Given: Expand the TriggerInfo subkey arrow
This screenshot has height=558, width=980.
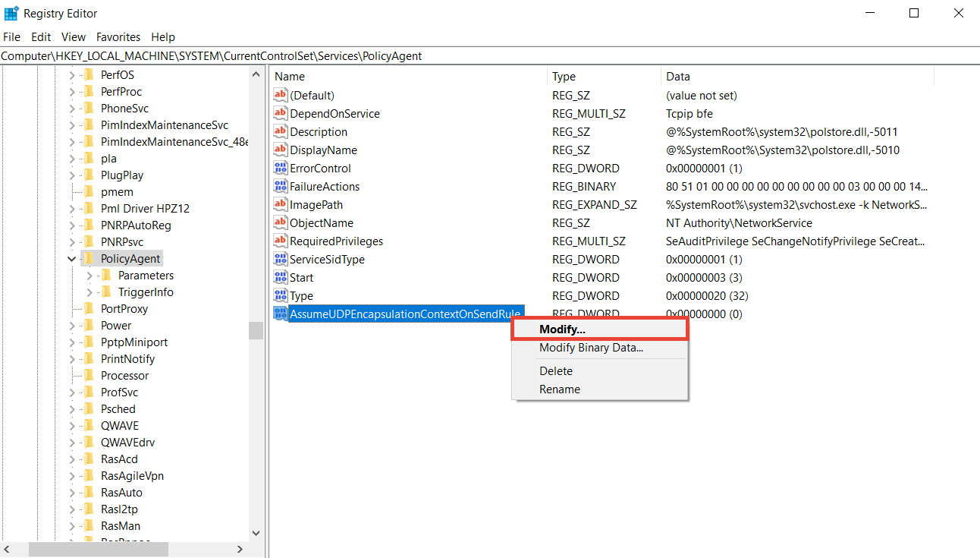Looking at the screenshot, I should (90, 292).
